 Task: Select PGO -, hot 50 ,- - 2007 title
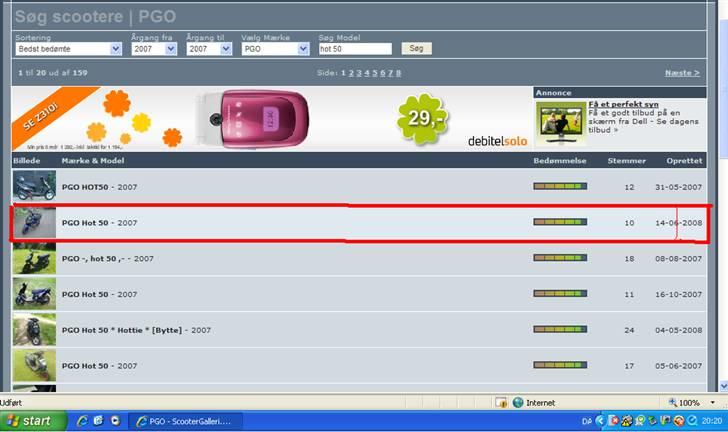(x=107, y=259)
